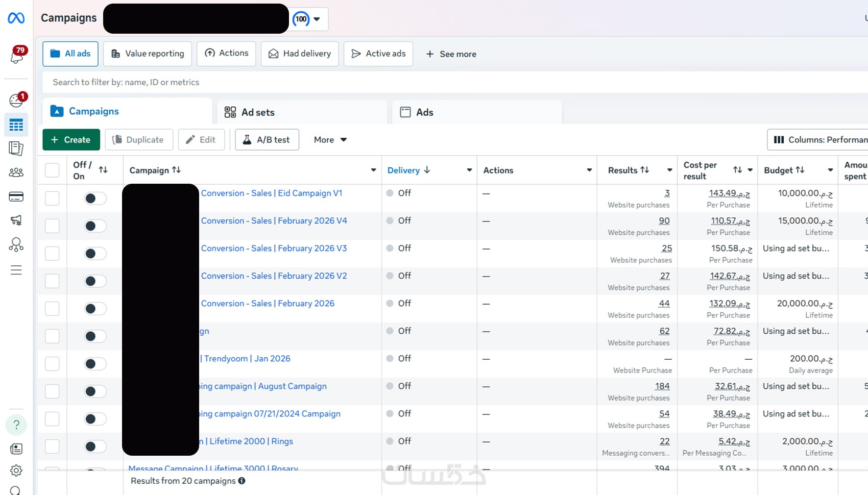Open Settings gear in sidebar
This screenshot has width=868, height=495.
pyautogui.click(x=16, y=470)
